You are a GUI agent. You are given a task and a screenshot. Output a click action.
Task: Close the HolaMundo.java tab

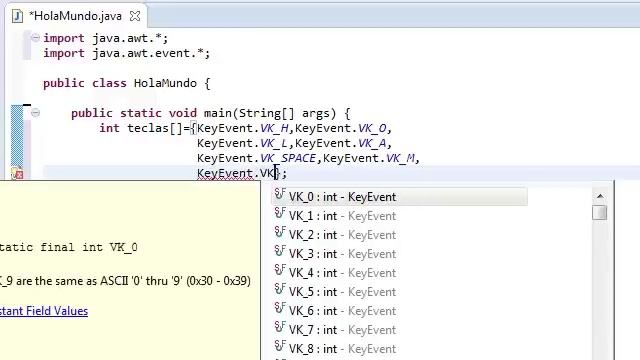pyautogui.click(x=135, y=16)
